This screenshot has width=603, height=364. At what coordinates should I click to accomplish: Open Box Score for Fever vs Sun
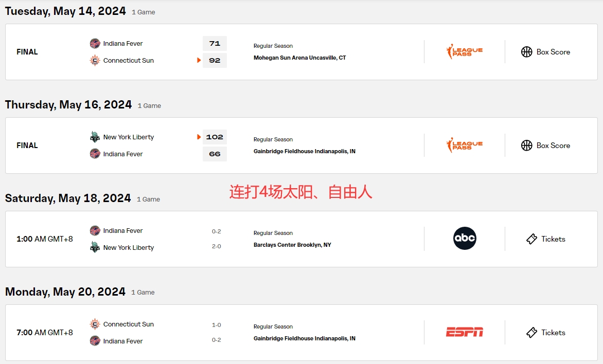click(546, 52)
